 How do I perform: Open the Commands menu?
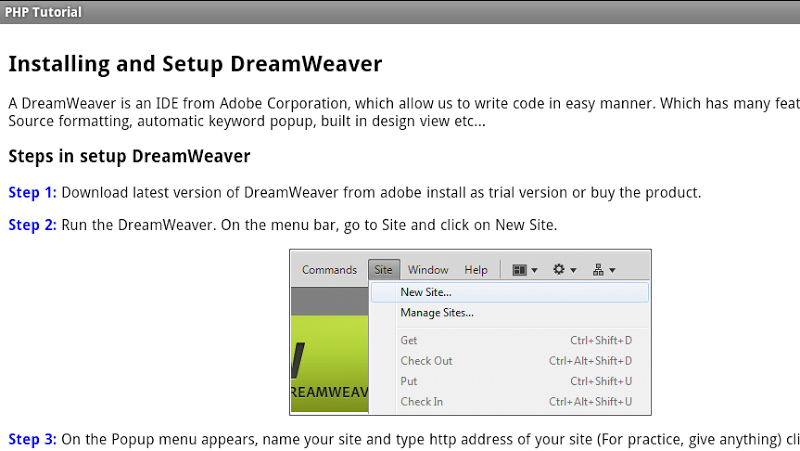(x=329, y=270)
